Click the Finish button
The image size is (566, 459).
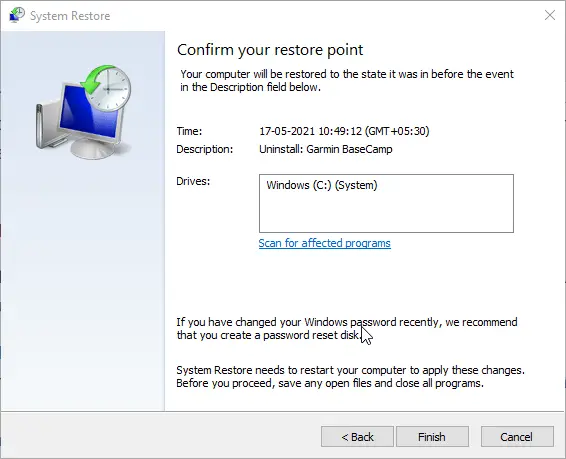(432, 437)
